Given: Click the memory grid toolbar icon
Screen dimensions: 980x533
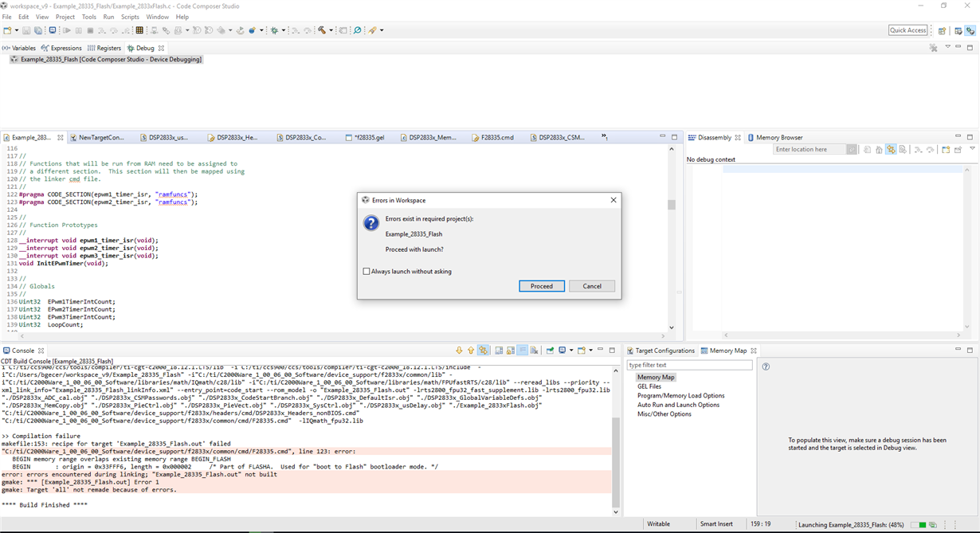Looking at the screenshot, I should click(x=139, y=30).
